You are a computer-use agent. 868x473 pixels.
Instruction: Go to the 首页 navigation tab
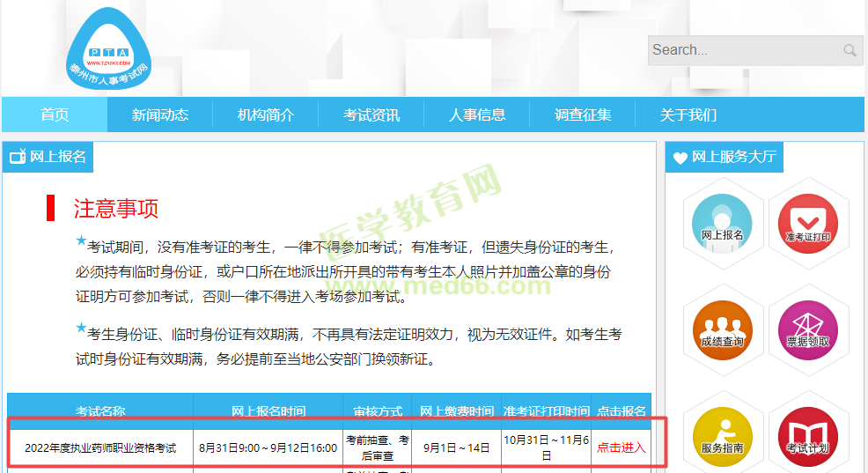(55, 115)
